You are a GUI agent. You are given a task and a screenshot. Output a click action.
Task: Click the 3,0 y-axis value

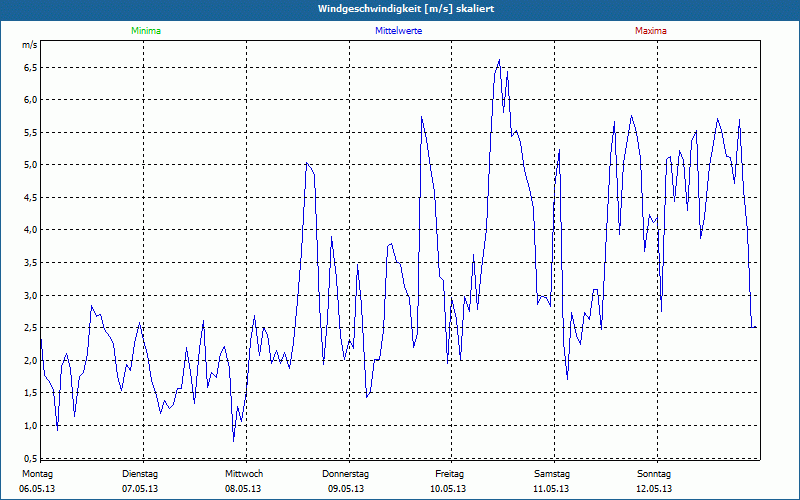pyautogui.click(x=31, y=295)
